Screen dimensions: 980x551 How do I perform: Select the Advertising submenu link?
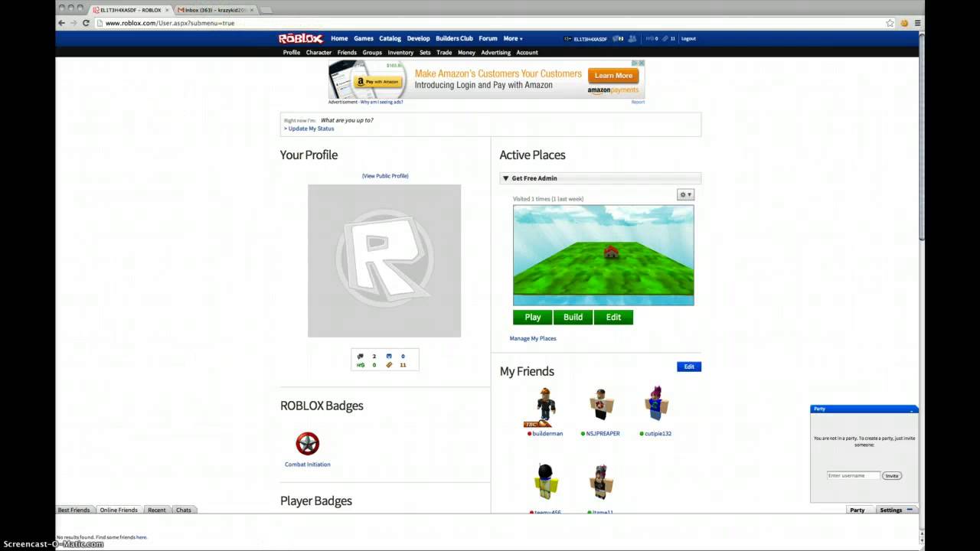coord(495,53)
